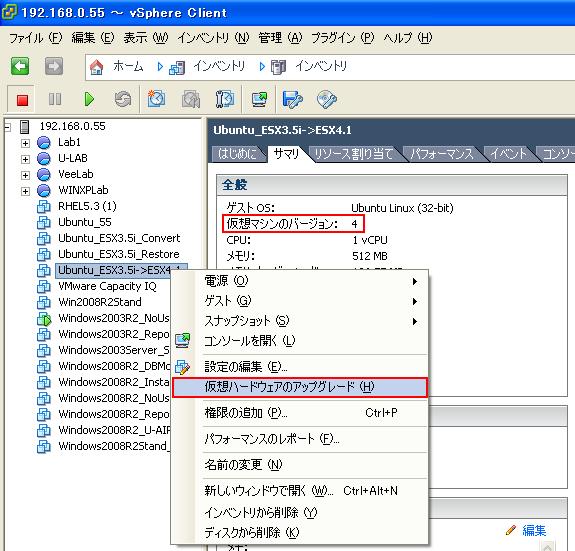Click the green power on button
Viewport: 575px width, 551px height.
[89, 99]
